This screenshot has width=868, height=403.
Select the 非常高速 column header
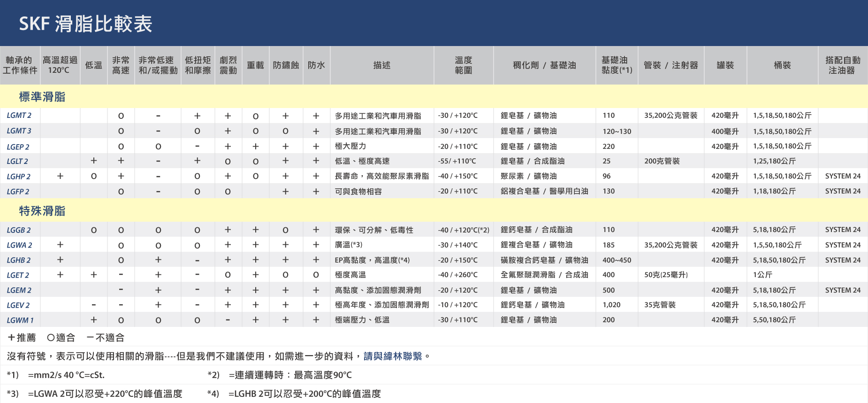(121, 65)
